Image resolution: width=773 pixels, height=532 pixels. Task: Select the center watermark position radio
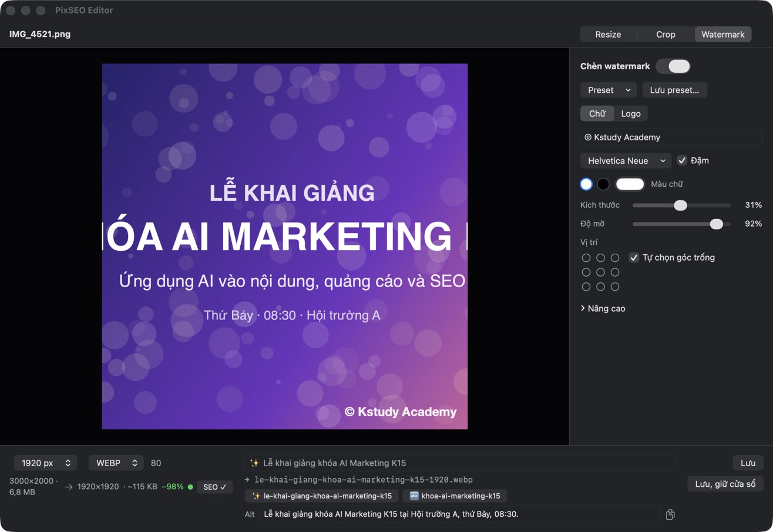(600, 272)
